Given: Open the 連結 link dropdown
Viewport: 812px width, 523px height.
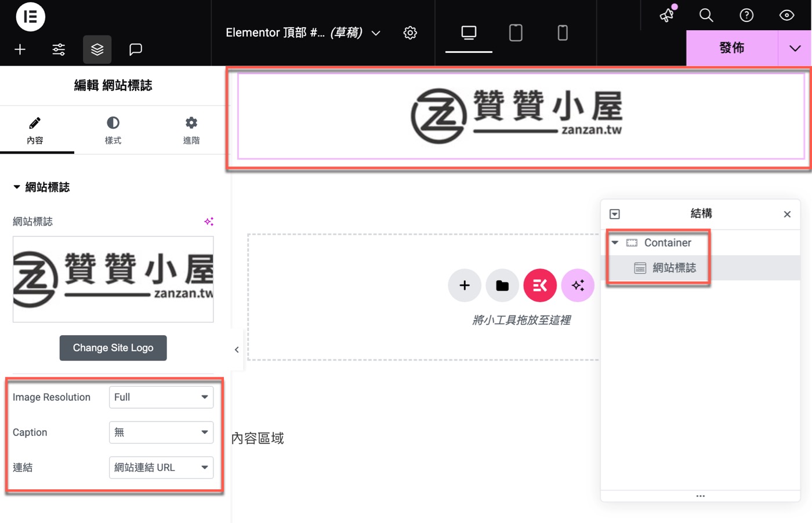Looking at the screenshot, I should (x=161, y=467).
